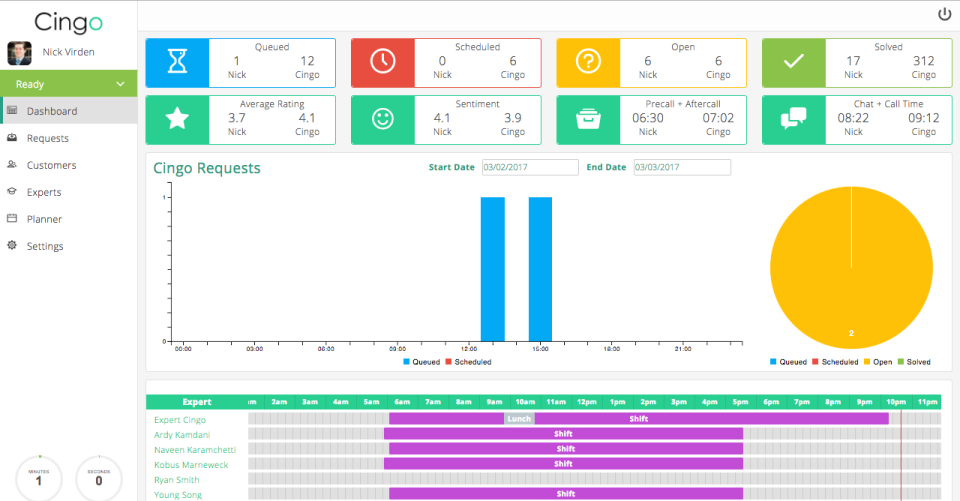960x501 pixels.
Task: Click the Seconds timer dial
Action: coord(99,478)
